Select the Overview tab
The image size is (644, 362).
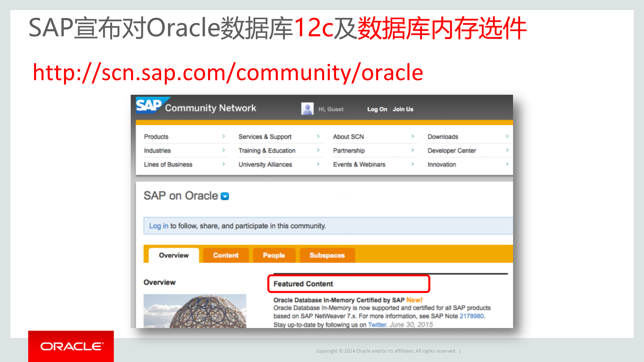pos(174,255)
